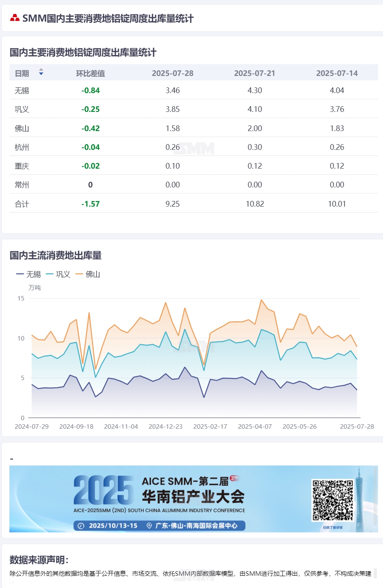
Task: Click the 0.10 value in the 重庆 row
Action: (x=173, y=166)
